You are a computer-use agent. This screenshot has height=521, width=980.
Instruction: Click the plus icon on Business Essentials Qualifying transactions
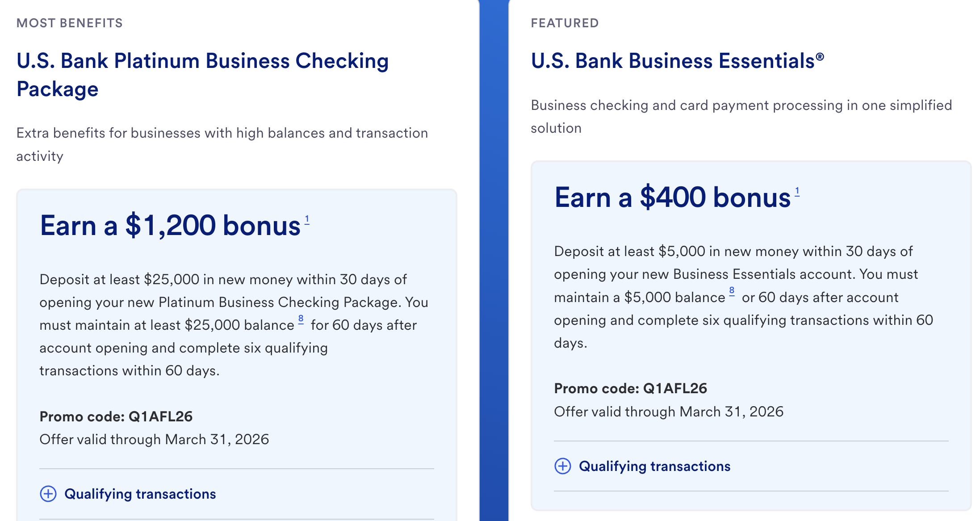562,466
